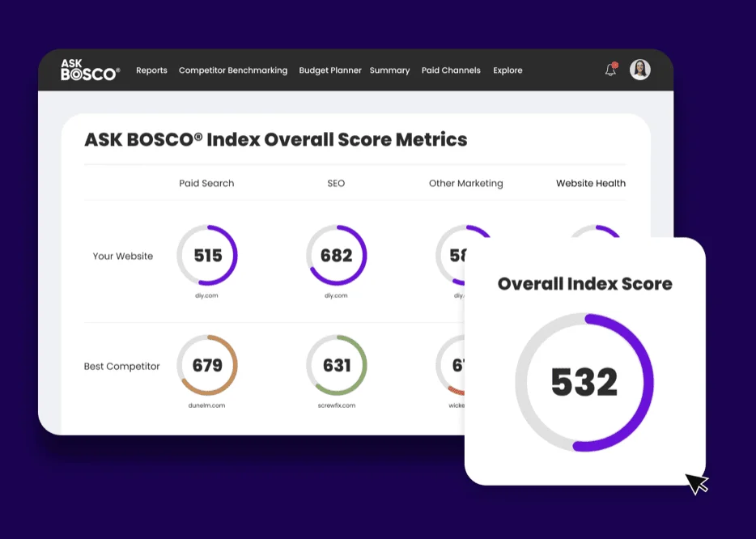This screenshot has height=539, width=756.
Task: Select the Website Health column header
Action: point(591,183)
